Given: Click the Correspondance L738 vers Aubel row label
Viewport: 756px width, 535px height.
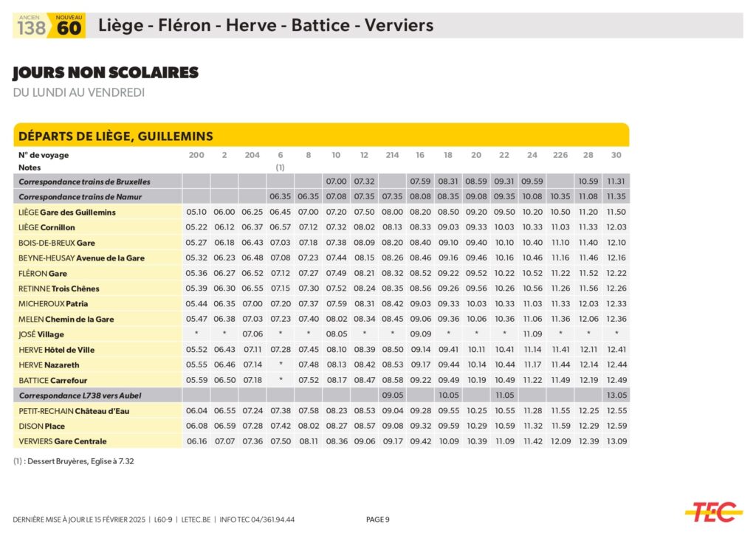Looking at the screenshot, I should click(80, 396).
